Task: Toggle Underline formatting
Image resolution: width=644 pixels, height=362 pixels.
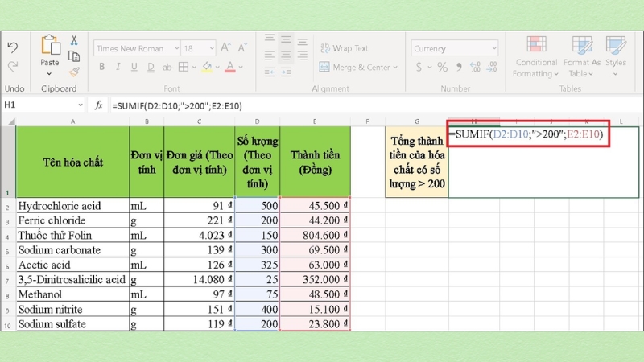Action: (132, 68)
